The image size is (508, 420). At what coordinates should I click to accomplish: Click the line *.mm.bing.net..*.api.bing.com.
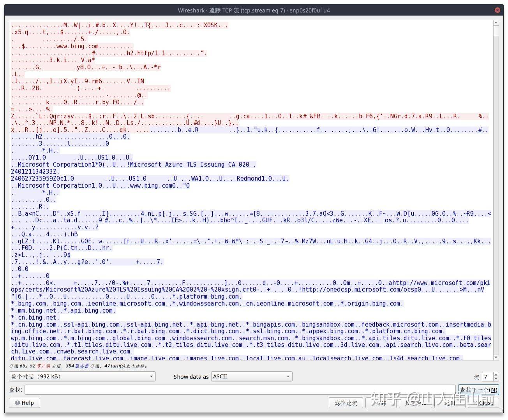pos(64,311)
